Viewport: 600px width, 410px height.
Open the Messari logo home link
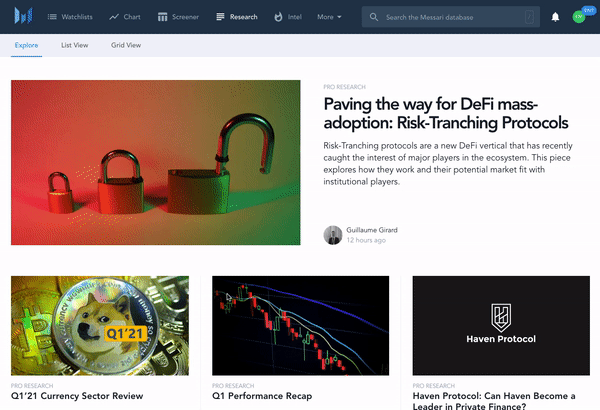tap(23, 16)
